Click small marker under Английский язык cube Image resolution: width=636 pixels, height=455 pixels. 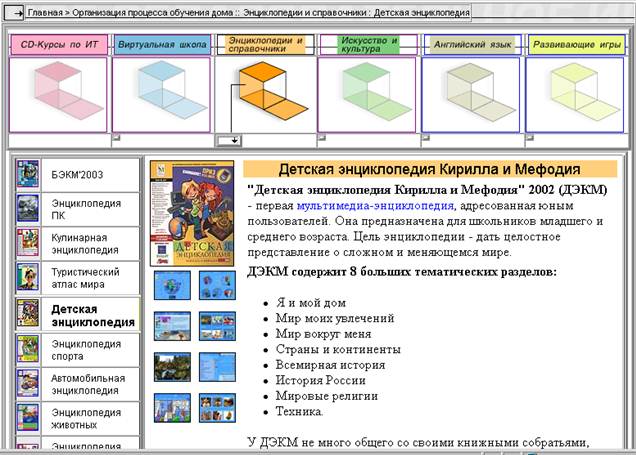(425, 137)
